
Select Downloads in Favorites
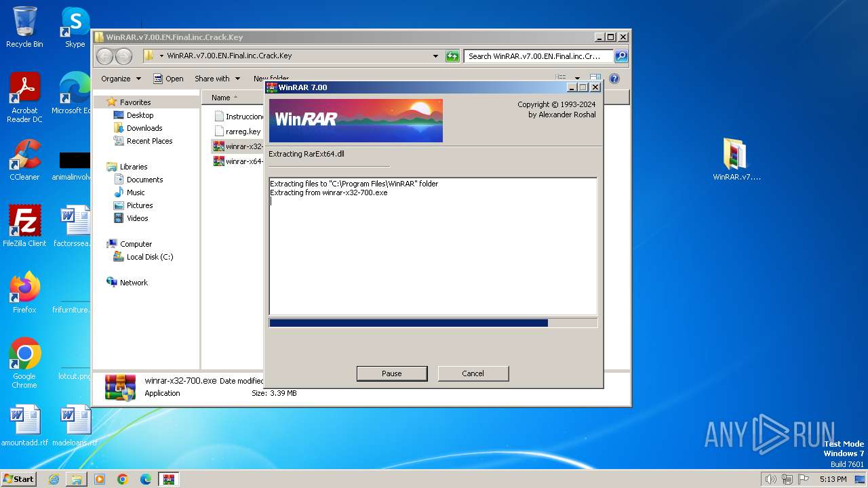[x=144, y=128]
